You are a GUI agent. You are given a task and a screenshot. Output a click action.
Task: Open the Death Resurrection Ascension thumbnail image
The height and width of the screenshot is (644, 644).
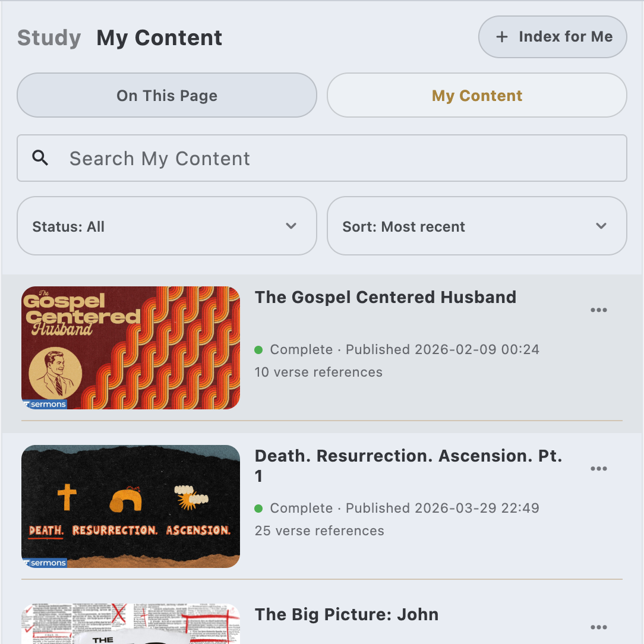click(131, 506)
